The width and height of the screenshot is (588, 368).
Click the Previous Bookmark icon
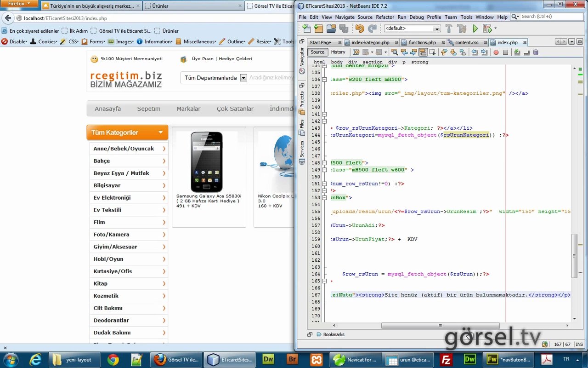point(444,52)
